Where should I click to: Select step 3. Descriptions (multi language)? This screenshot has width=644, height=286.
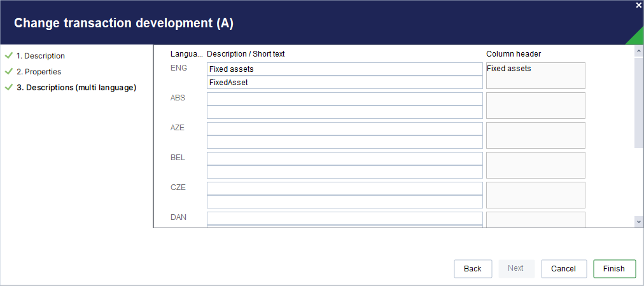pos(76,88)
